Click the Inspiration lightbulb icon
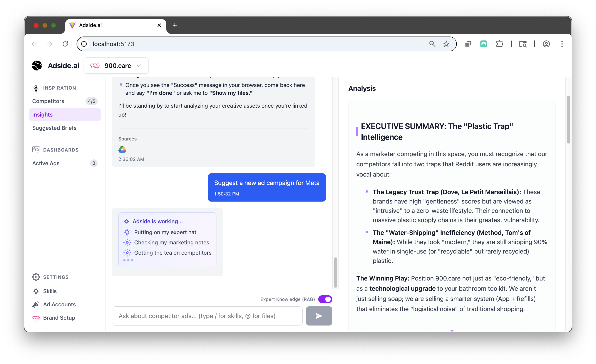 [36, 88]
